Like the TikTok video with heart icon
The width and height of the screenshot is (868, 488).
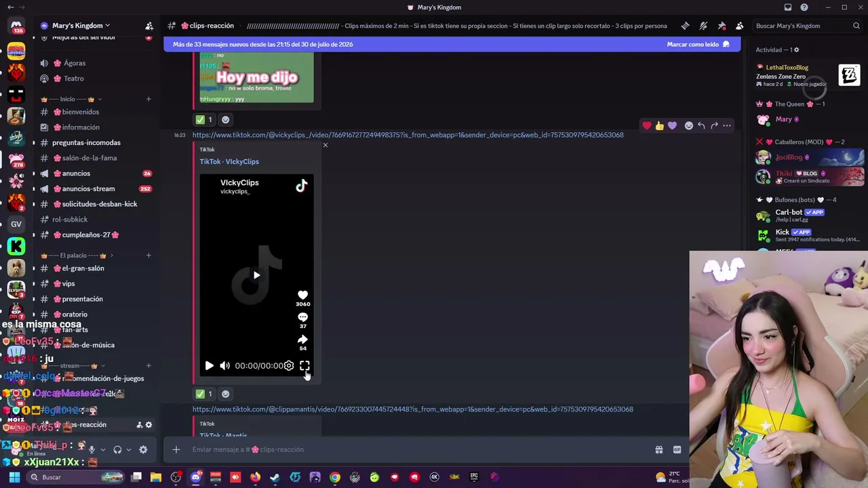tap(302, 295)
